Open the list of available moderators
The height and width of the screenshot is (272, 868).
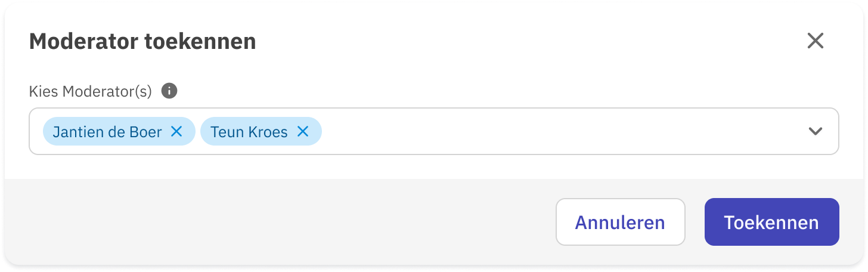click(x=815, y=131)
